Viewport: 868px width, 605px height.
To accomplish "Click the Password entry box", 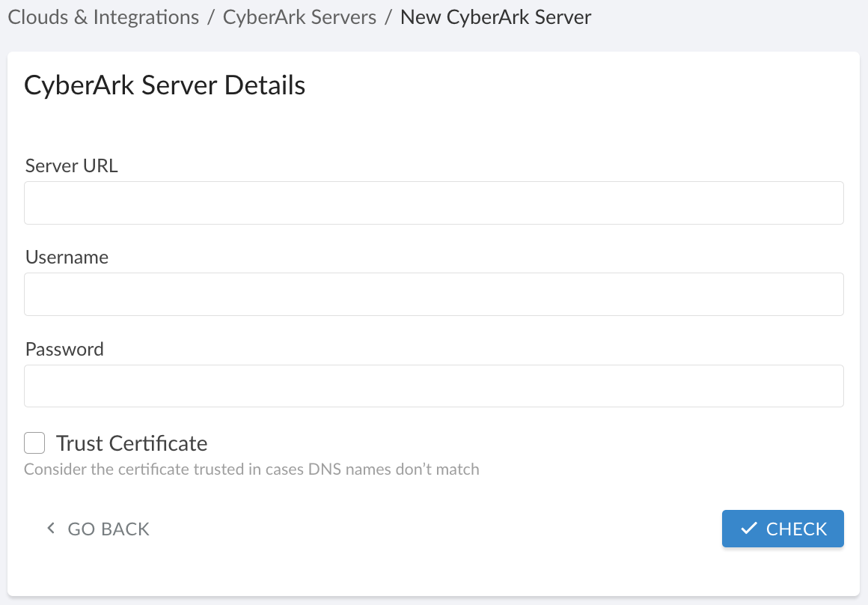I will pos(434,386).
